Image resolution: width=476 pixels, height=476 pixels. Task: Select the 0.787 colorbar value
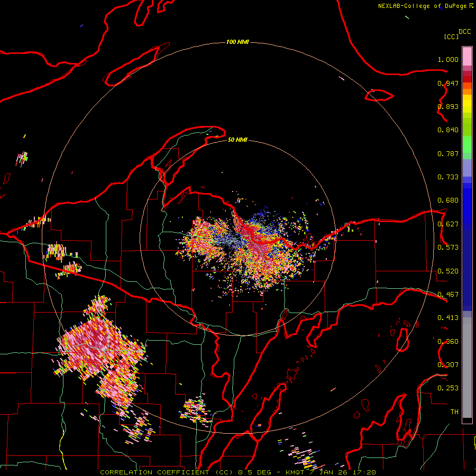448,153
